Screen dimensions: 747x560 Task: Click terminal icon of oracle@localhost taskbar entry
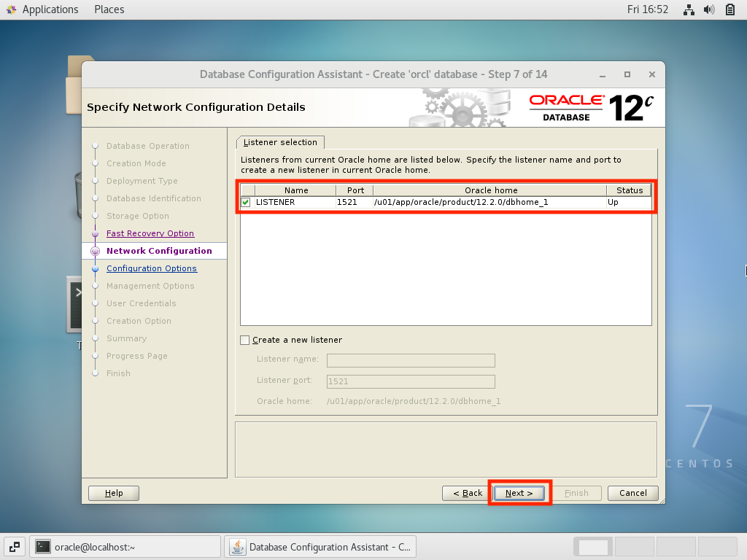point(43,547)
